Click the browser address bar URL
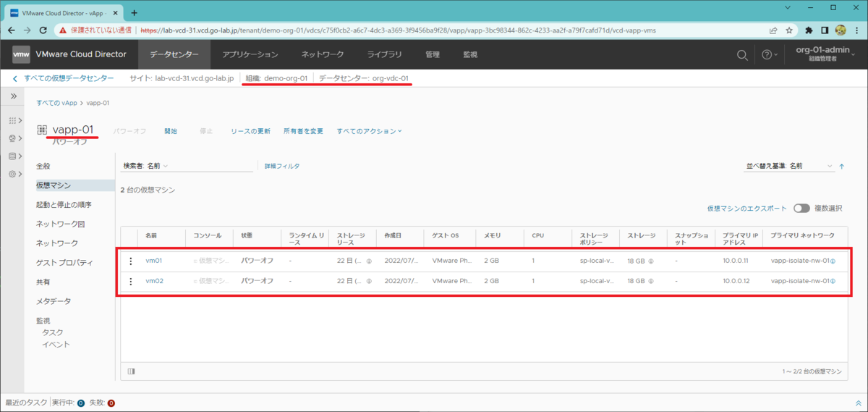The image size is (868, 412). pos(398,30)
